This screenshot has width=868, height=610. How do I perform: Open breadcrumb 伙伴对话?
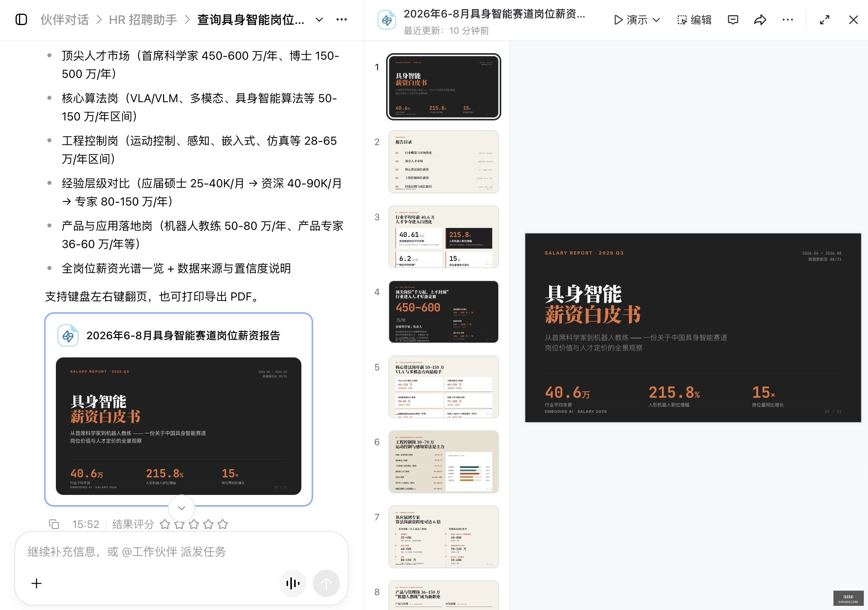65,19
